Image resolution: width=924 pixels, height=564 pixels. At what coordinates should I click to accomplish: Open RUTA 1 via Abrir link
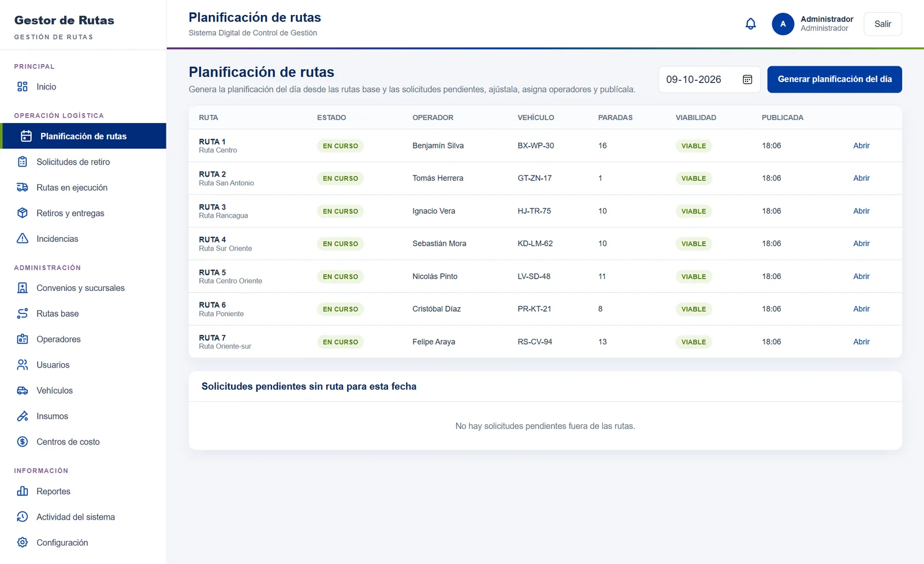[x=861, y=145]
